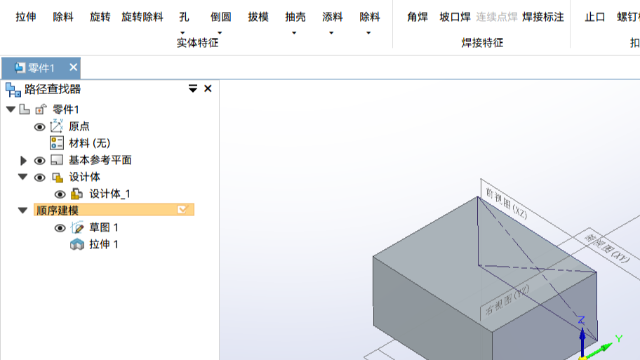Image resolution: width=640 pixels, height=360 pixels.
Task: Select the 材料 (无) tree entry
Action: 89,143
